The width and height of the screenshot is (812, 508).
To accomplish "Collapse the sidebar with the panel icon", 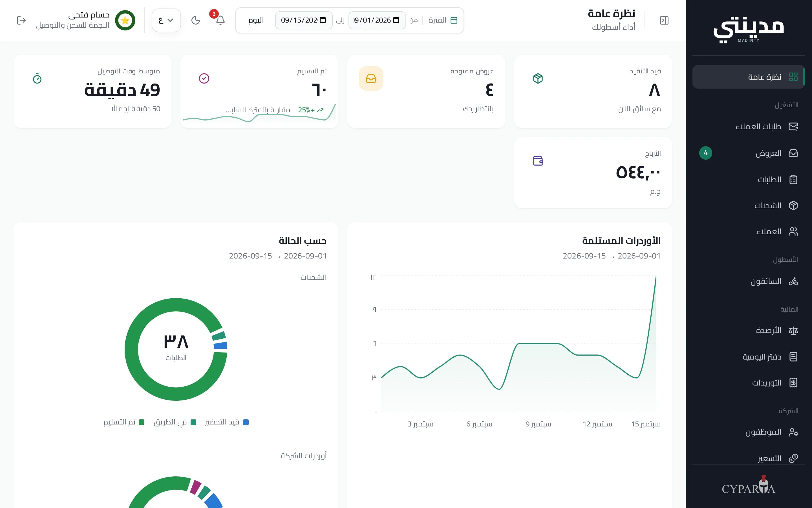I will pyautogui.click(x=664, y=21).
